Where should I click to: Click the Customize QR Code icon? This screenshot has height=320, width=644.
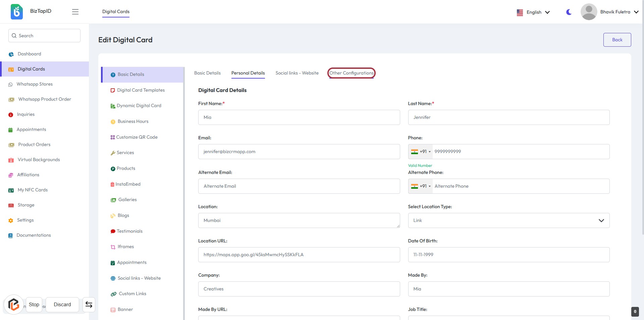(113, 137)
